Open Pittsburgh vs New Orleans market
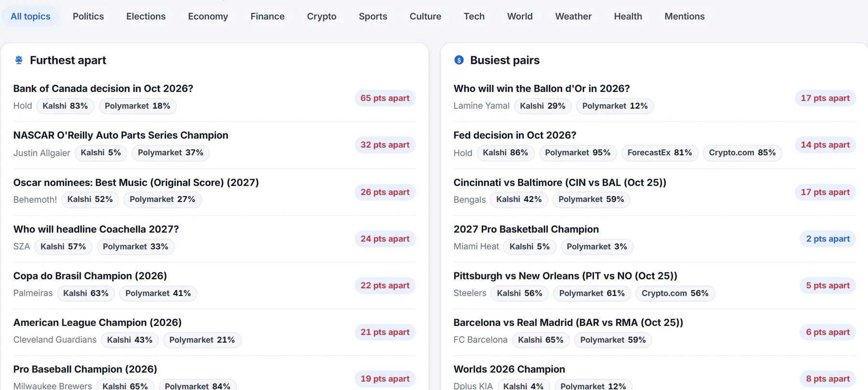 (565, 276)
